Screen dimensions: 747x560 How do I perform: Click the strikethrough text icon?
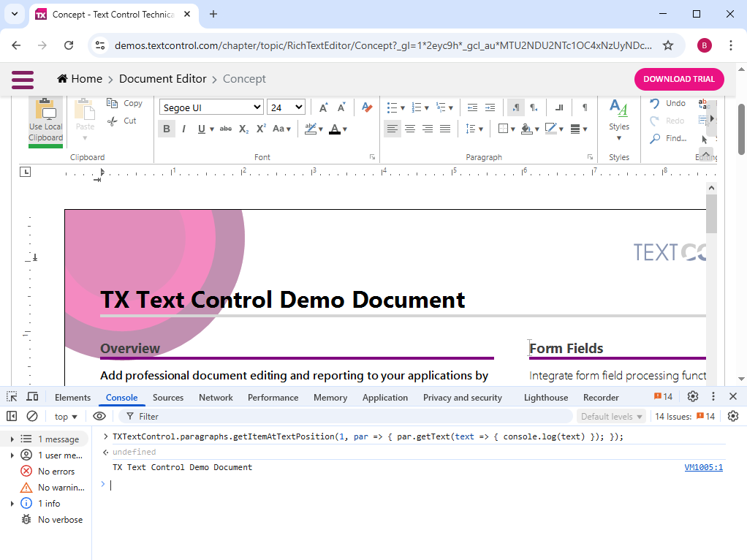pyautogui.click(x=225, y=129)
